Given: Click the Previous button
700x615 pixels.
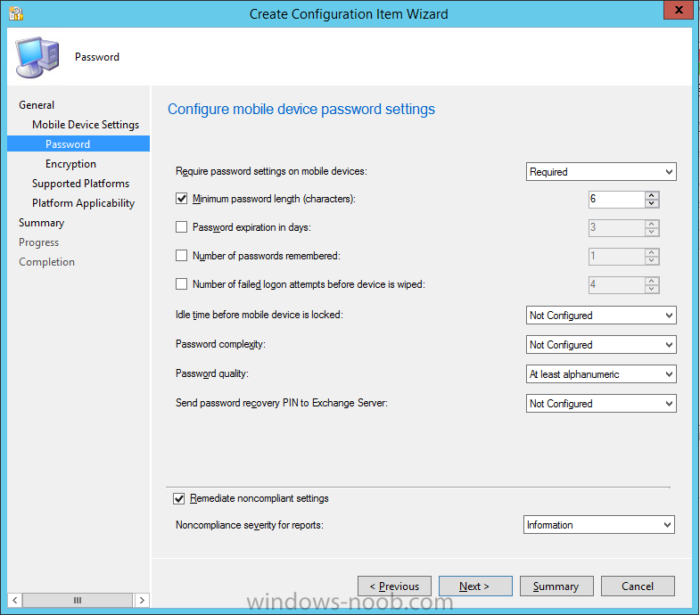Looking at the screenshot, I should pos(394,586).
